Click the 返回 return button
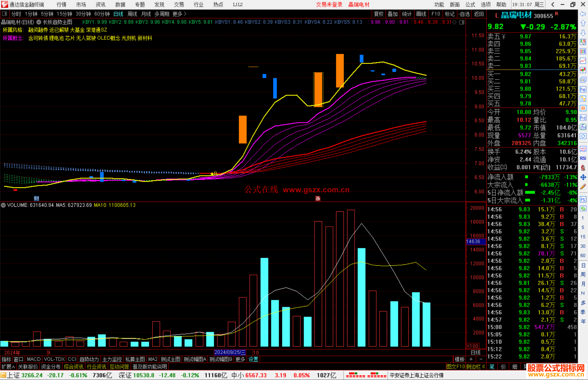The image size is (588, 380). coord(479,14)
